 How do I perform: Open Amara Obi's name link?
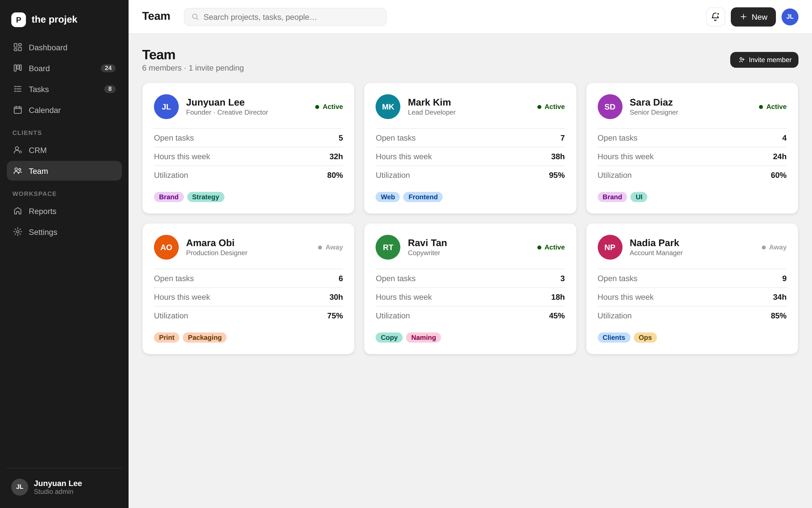[x=210, y=243]
